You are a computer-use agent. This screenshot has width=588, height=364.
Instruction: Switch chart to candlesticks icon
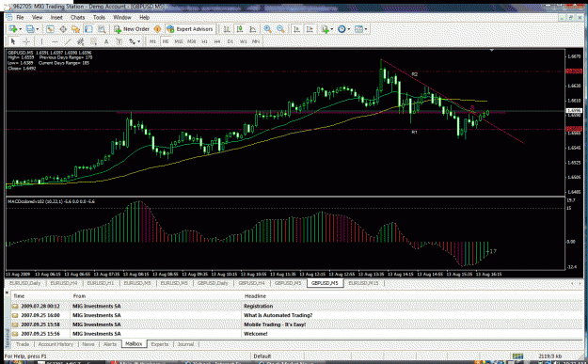(x=240, y=29)
